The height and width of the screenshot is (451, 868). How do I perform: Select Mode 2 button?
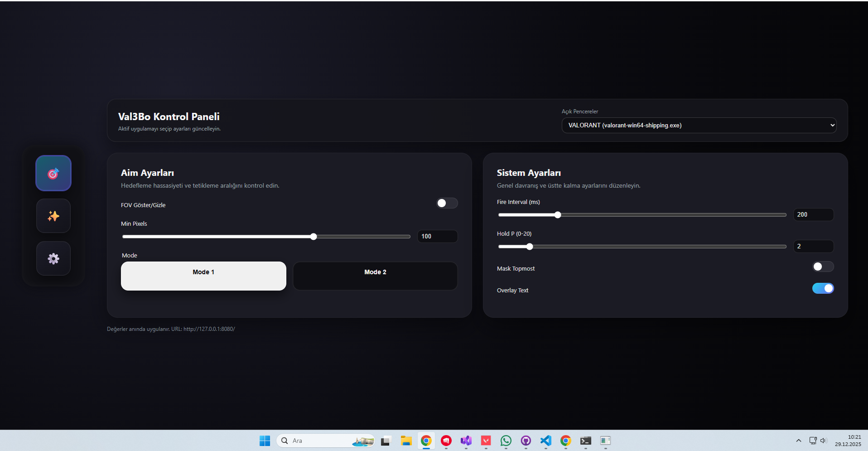(x=375, y=276)
